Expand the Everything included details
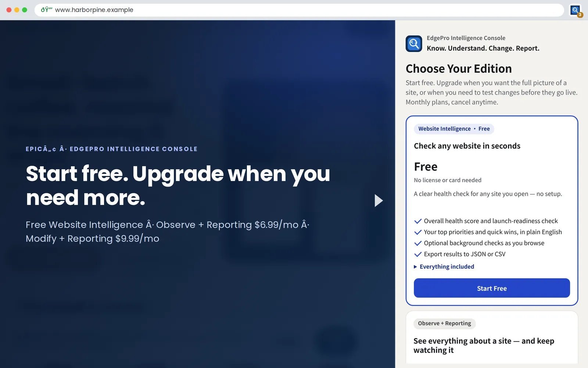 click(444, 266)
